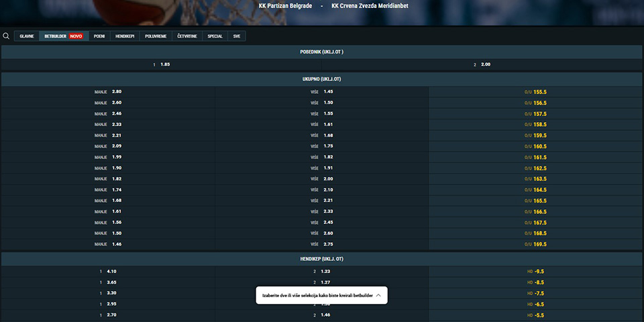Select MANJE 2.09 odds
The height and width of the screenshot is (322, 644).
108,146
